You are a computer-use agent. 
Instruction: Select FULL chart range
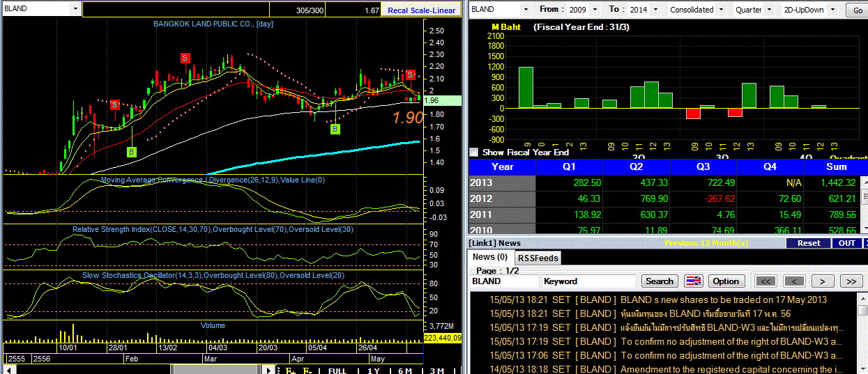[x=337, y=371]
